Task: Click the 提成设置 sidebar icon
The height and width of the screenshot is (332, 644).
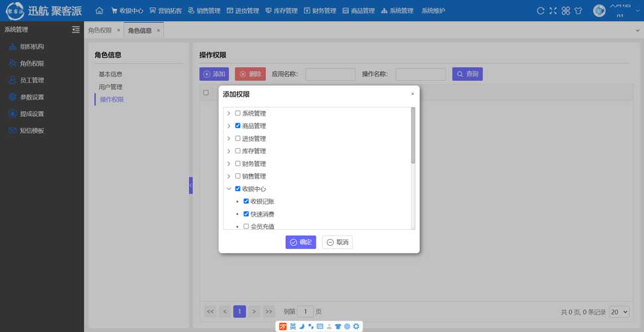Action: (x=13, y=114)
